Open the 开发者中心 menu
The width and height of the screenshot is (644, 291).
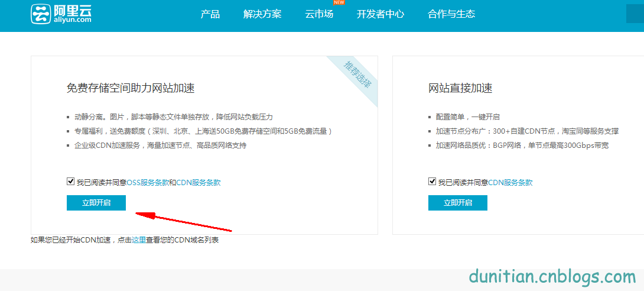380,14
